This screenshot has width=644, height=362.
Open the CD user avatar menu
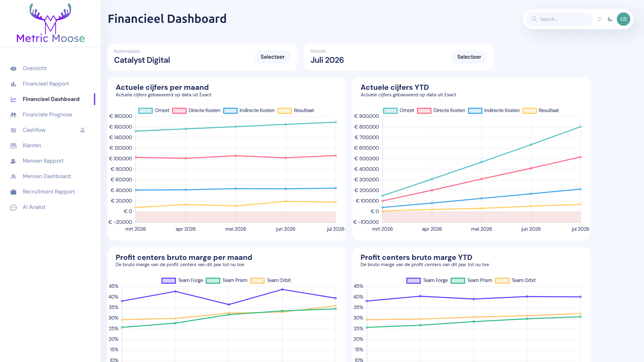pos(623,19)
